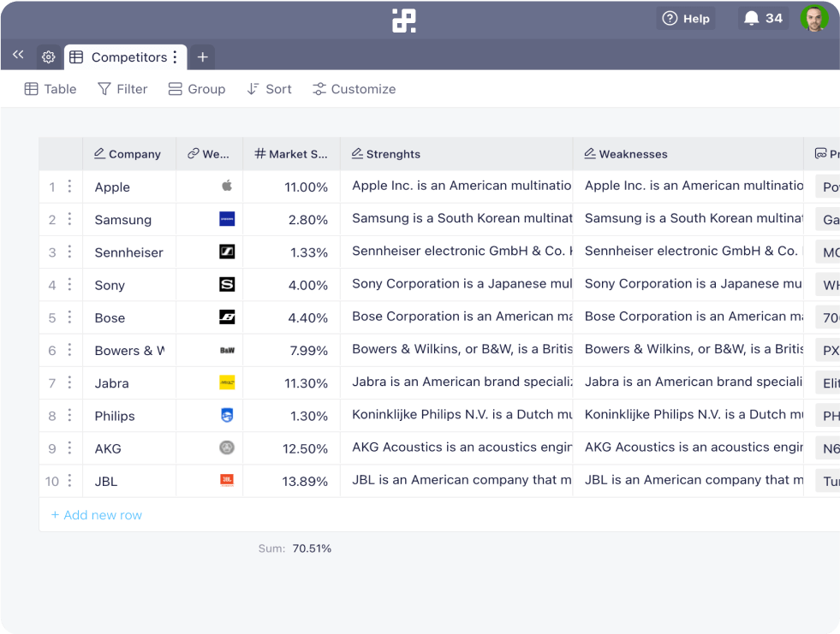Click the 13.89% market share cell
The image size is (840, 634).
coord(291,481)
